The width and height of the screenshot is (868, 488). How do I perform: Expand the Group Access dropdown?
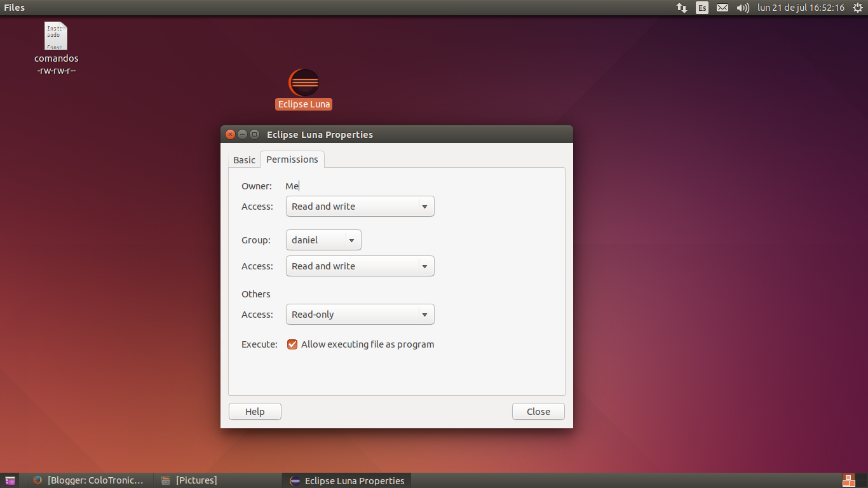(360, 266)
